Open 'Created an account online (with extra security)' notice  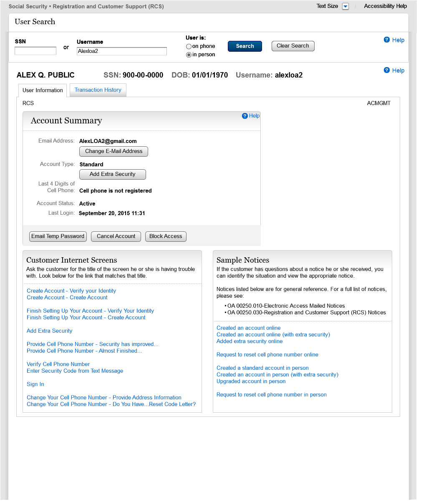point(273,335)
